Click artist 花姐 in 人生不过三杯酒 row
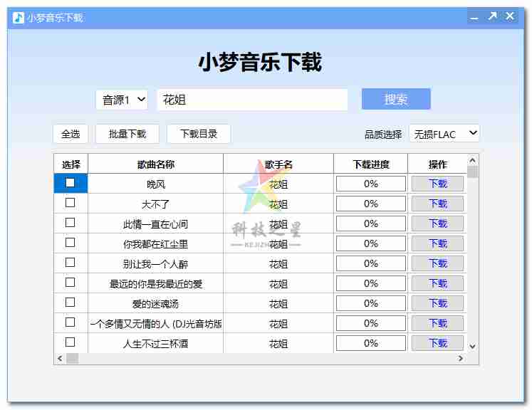 tap(278, 344)
